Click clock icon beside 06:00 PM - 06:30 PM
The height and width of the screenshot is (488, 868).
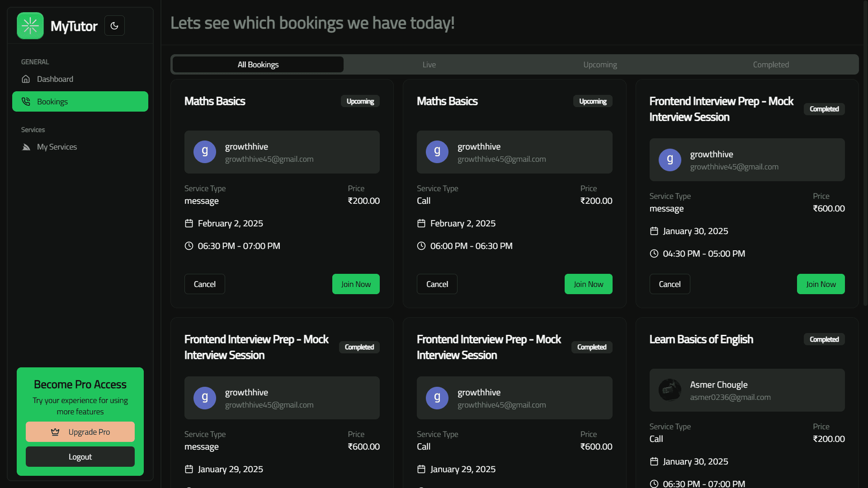click(421, 246)
